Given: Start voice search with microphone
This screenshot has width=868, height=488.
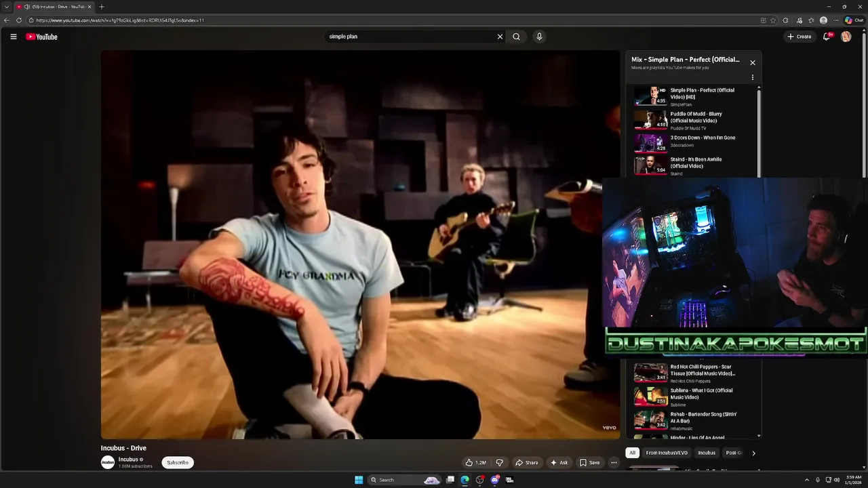Looking at the screenshot, I should pyautogui.click(x=539, y=37).
